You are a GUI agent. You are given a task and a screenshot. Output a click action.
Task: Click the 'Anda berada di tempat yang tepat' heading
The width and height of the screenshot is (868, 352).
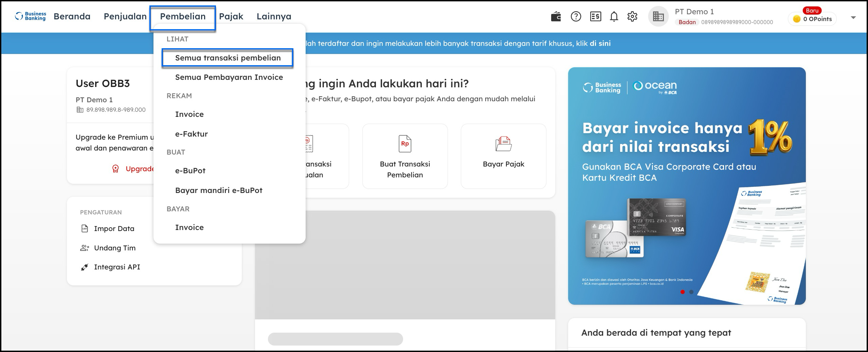(x=656, y=333)
